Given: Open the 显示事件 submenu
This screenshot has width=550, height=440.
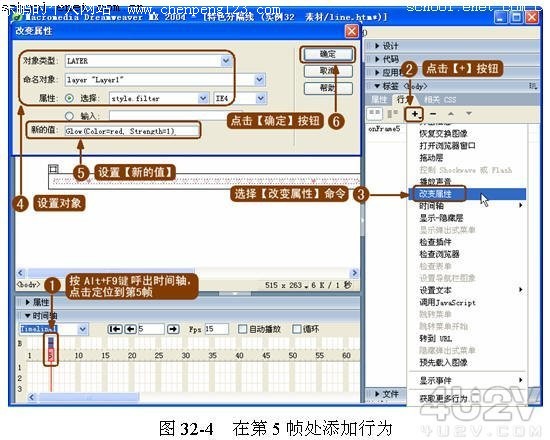Looking at the screenshot, I should (467, 380).
